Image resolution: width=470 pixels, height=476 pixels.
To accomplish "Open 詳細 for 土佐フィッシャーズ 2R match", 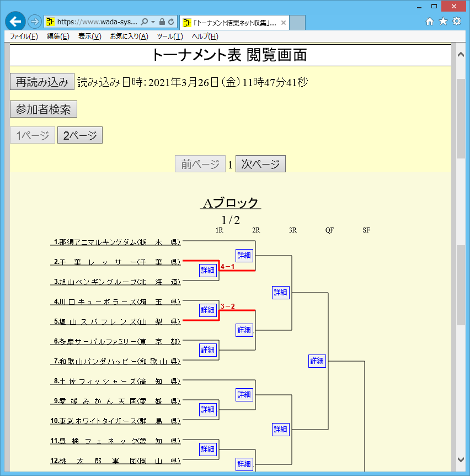I will click(x=244, y=394).
